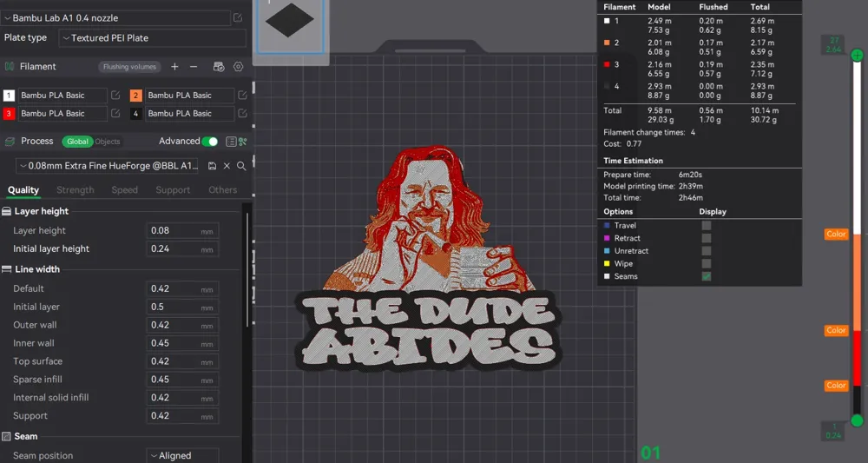The height and width of the screenshot is (463, 868).
Task: Open the Support tab
Action: (173, 190)
